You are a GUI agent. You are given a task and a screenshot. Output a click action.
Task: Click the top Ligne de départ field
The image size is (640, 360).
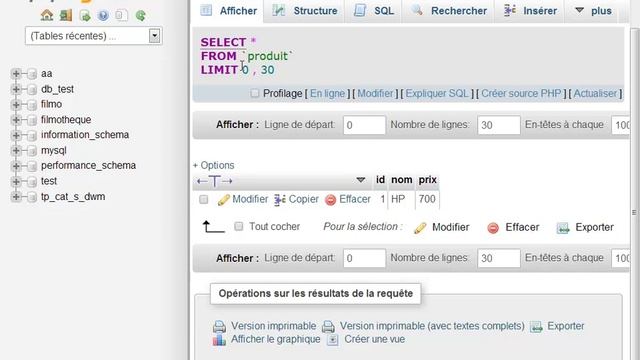[364, 125]
